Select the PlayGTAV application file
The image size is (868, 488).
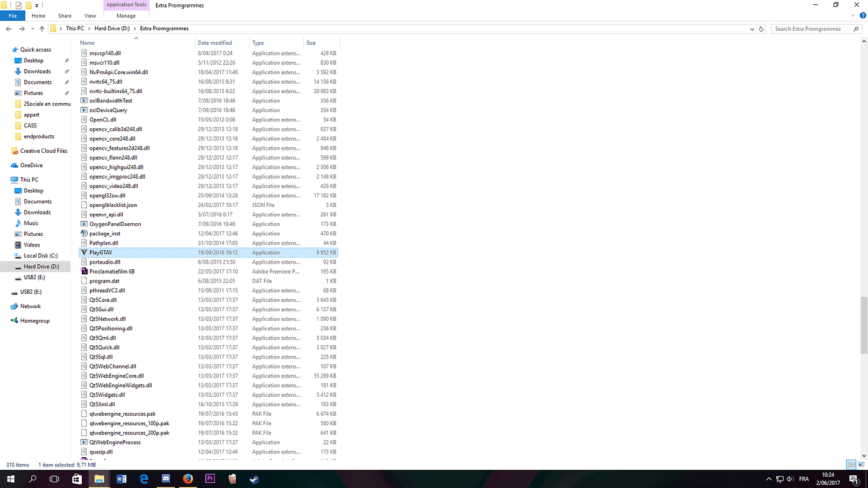101,252
